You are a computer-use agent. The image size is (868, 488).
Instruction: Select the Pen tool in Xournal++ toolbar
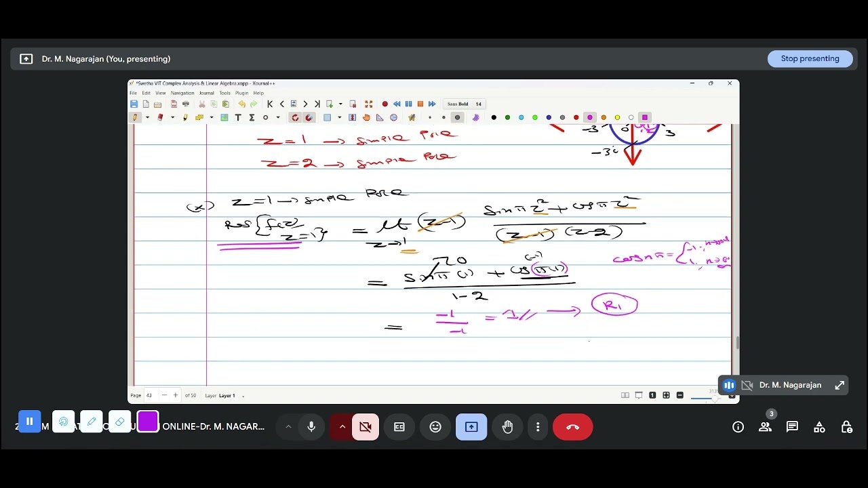click(x=134, y=117)
